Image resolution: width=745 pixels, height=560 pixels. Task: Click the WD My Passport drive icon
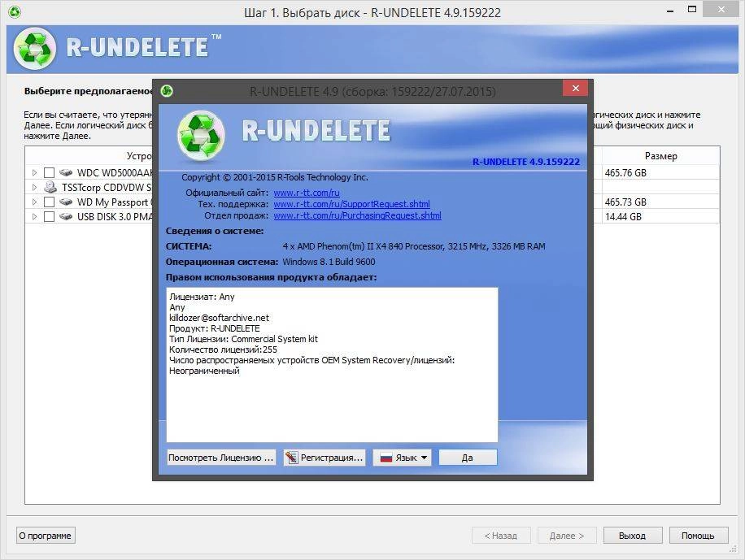coord(66,202)
